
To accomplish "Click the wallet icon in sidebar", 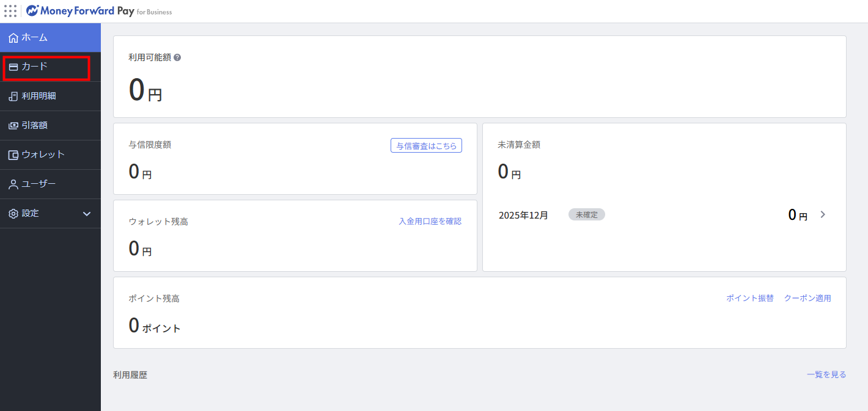I will pos(13,155).
